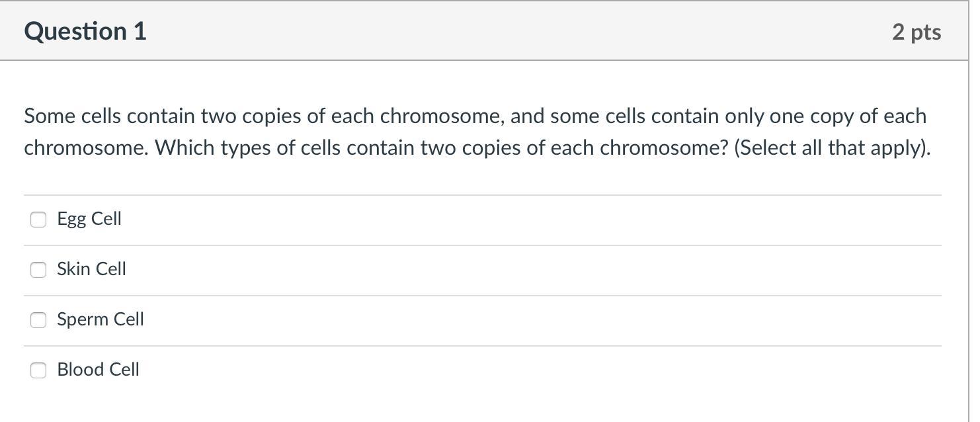Screen dimensions: 980x422
Task: Click the "Egg Cell" answer label
Action: [89, 219]
